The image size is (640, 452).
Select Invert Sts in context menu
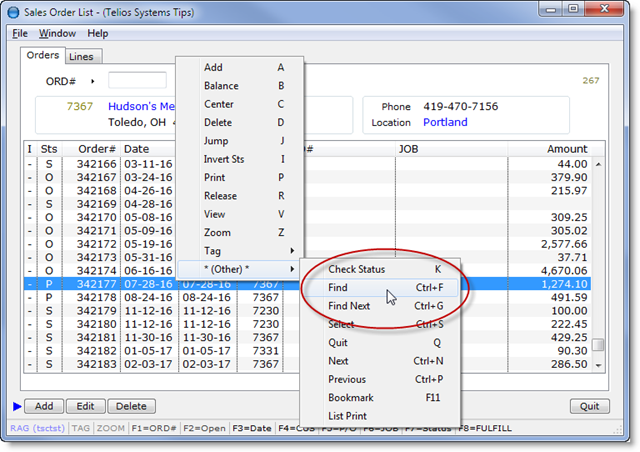pyautogui.click(x=224, y=159)
